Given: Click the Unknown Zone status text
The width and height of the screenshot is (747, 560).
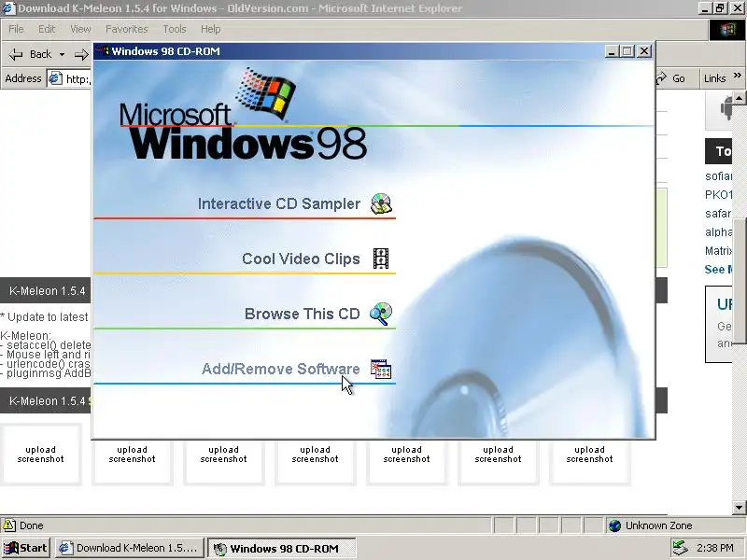Looking at the screenshot, I should (x=658, y=525).
